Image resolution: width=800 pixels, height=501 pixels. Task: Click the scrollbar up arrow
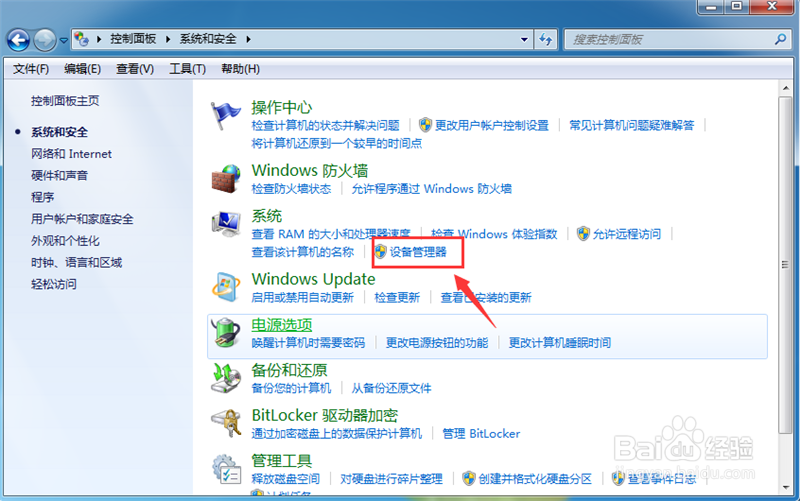click(x=785, y=88)
